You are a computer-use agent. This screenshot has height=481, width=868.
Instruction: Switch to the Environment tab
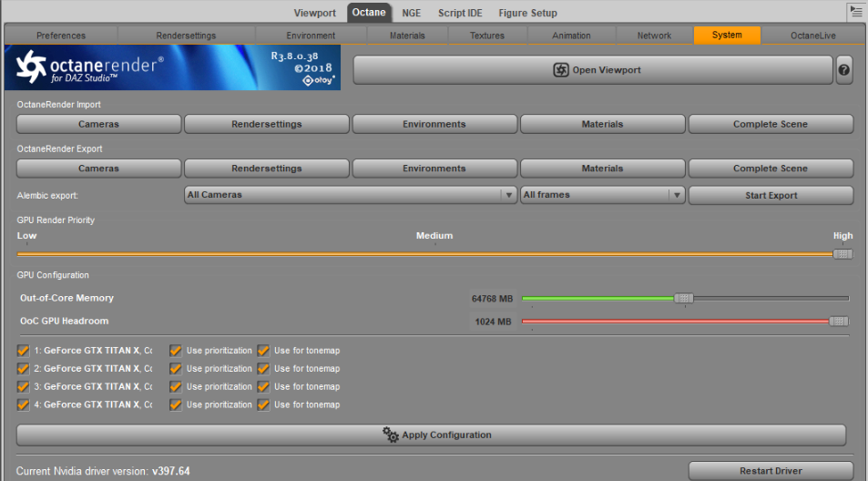pos(311,36)
